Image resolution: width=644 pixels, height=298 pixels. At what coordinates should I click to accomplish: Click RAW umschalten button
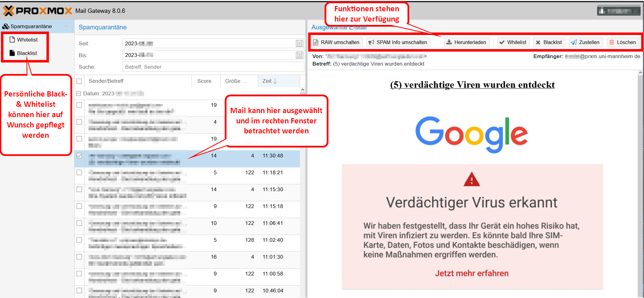[x=336, y=42]
